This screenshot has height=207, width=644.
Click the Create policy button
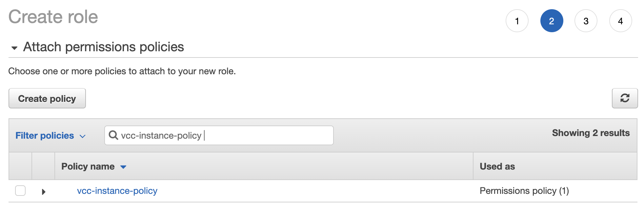tap(47, 98)
